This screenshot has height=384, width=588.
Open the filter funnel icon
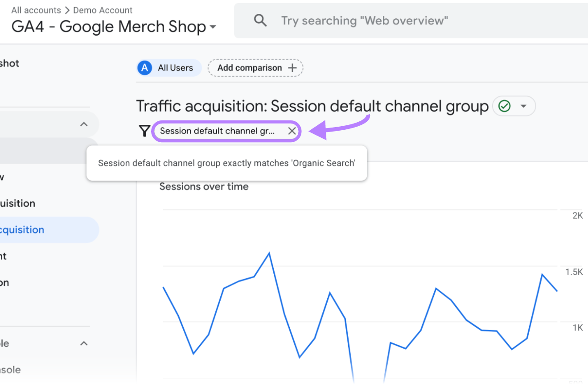coord(144,130)
